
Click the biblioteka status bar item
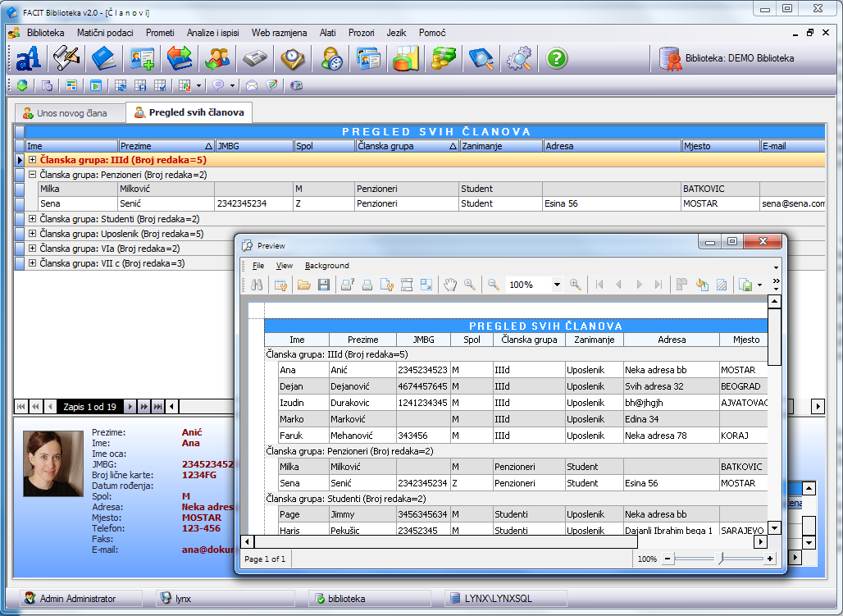tap(347, 599)
